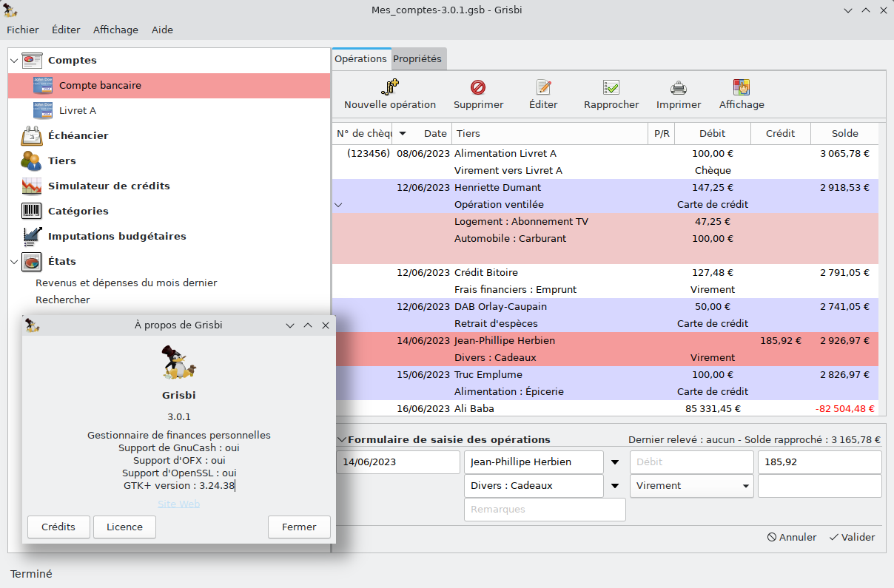
Task: Click the Grisbi icon in main title bar
Action: tap(10, 10)
